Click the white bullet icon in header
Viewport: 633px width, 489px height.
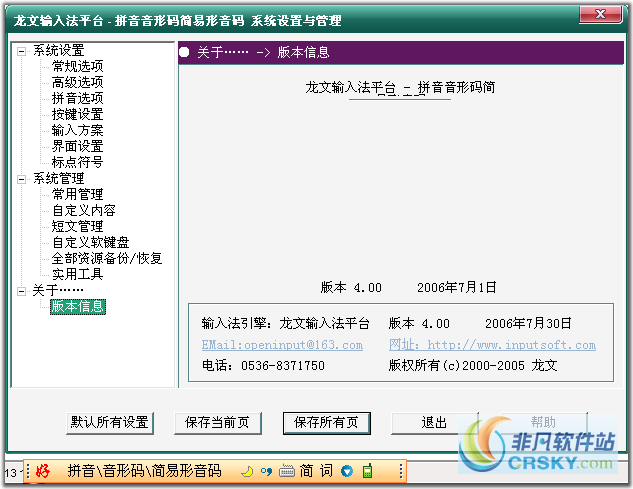[184, 52]
